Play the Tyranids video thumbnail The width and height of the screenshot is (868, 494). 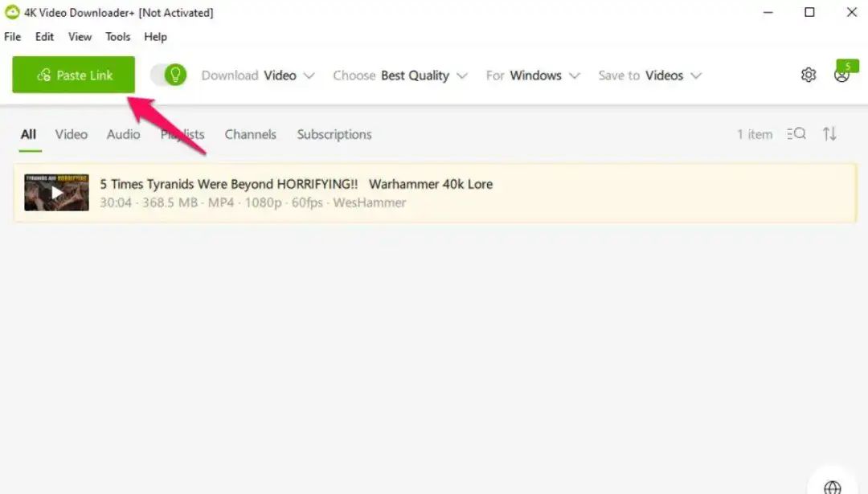tap(56, 193)
